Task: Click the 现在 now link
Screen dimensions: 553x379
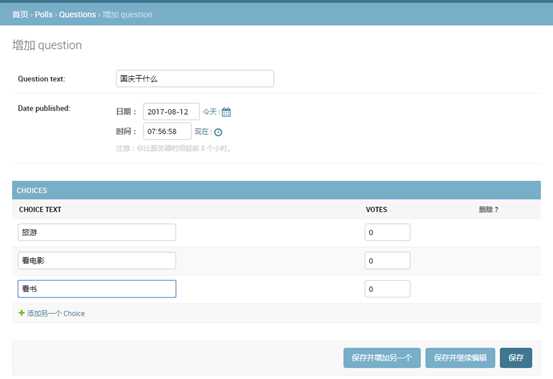Action: (201, 132)
